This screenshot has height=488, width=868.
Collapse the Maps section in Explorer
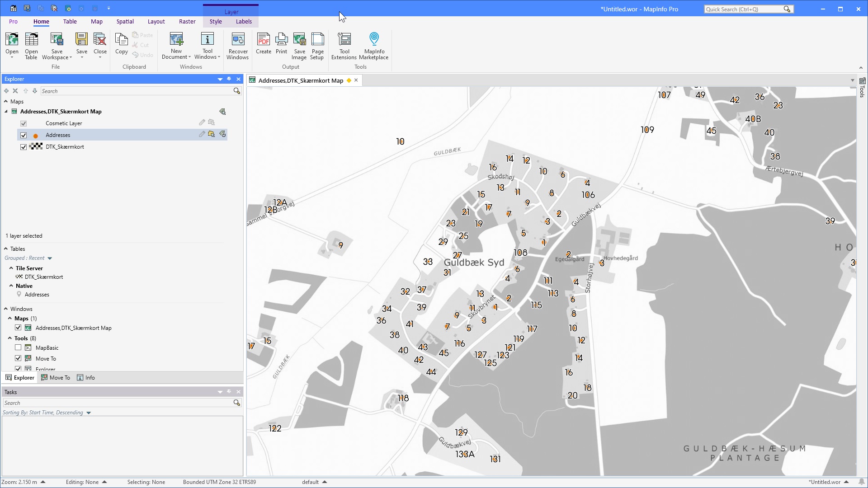point(6,102)
